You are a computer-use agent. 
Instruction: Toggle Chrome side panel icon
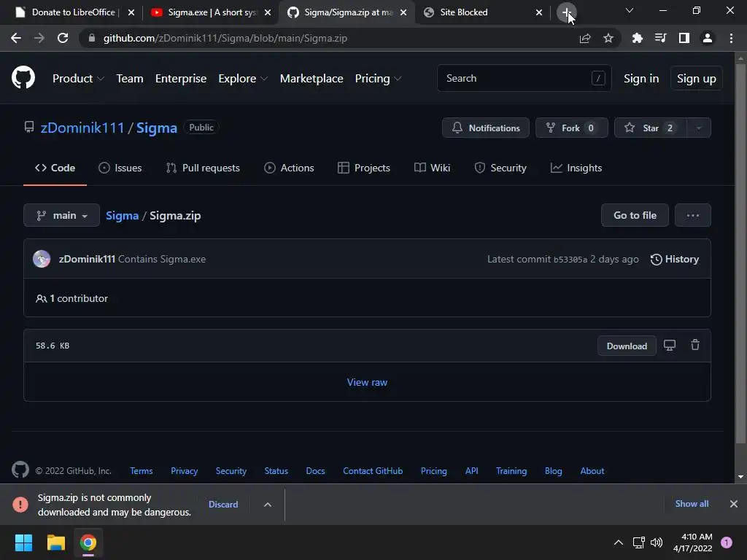click(x=684, y=38)
